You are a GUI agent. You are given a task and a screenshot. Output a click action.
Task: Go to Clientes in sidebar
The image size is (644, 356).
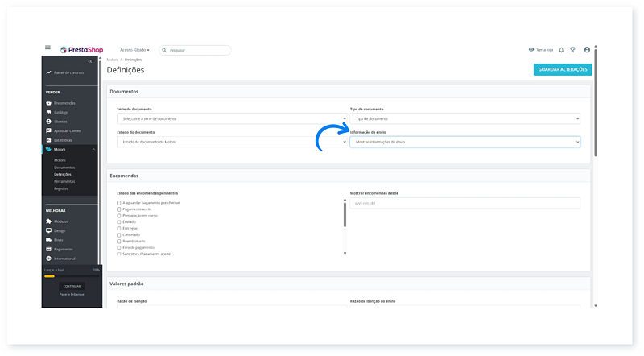pos(60,122)
